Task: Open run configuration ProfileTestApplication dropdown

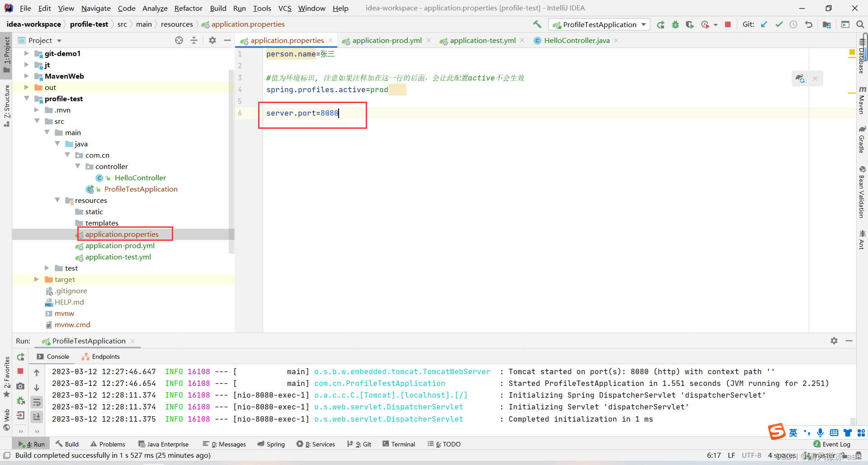Action: (599, 24)
